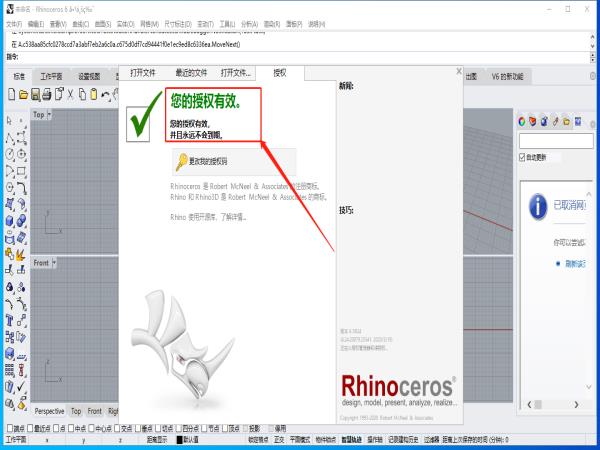Viewport: 600px width, 450px height.
Task: Switch to the Front viewport tab at bottom
Action: click(95, 411)
